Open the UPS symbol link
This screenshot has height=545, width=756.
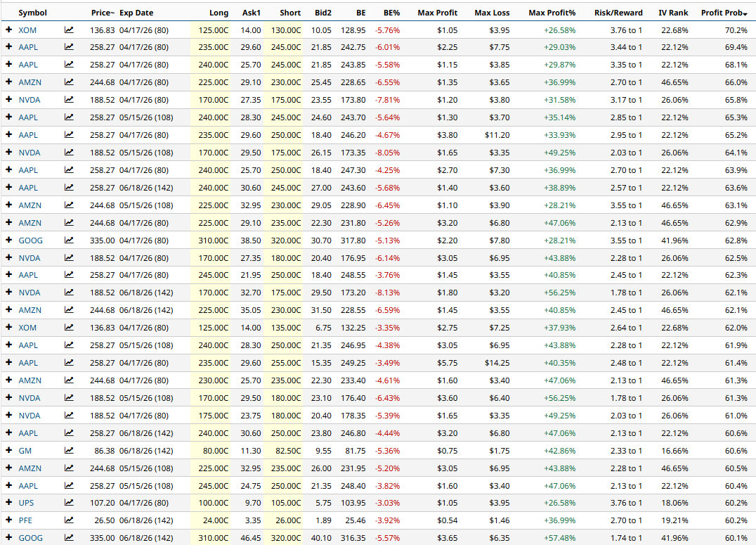click(26, 503)
